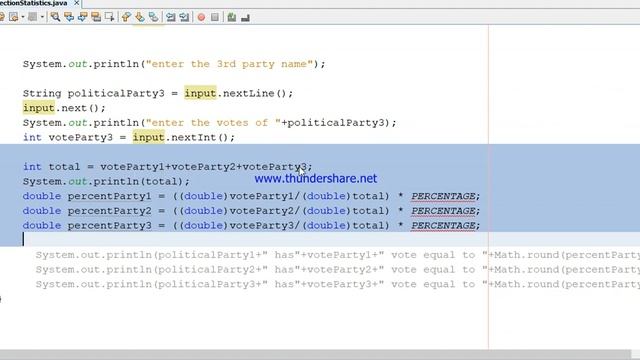Stop macro recording
This screenshot has height=360, width=640.
215,17
